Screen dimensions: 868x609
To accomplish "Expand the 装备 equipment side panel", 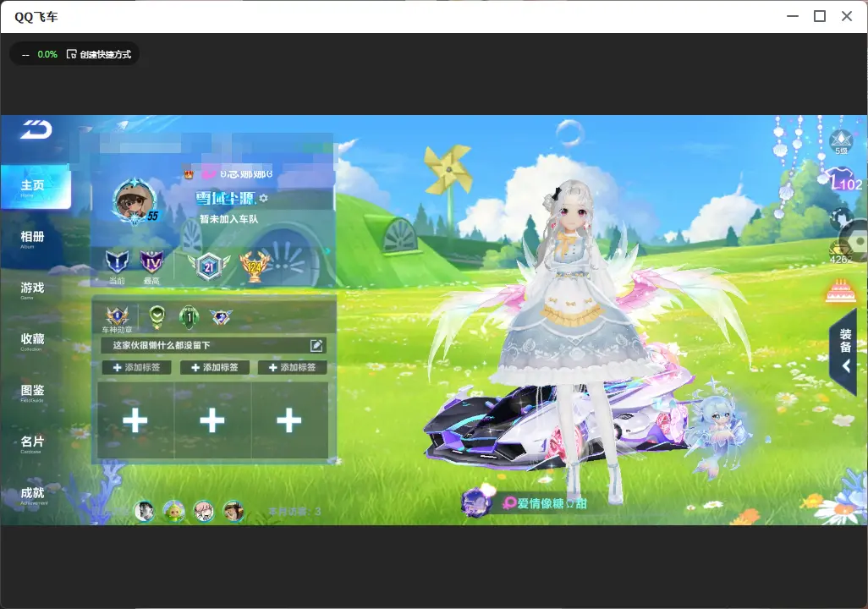I will pyautogui.click(x=845, y=350).
